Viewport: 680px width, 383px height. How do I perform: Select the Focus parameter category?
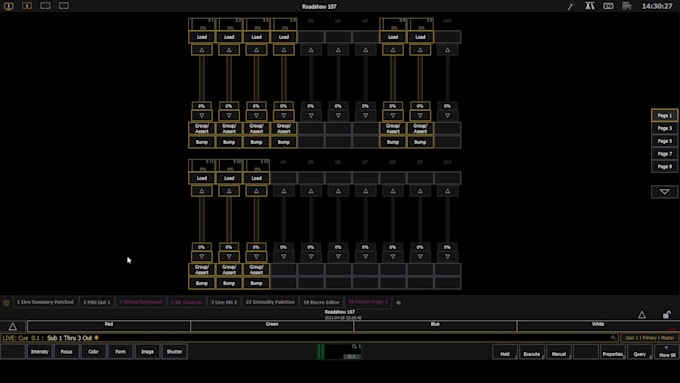66,352
